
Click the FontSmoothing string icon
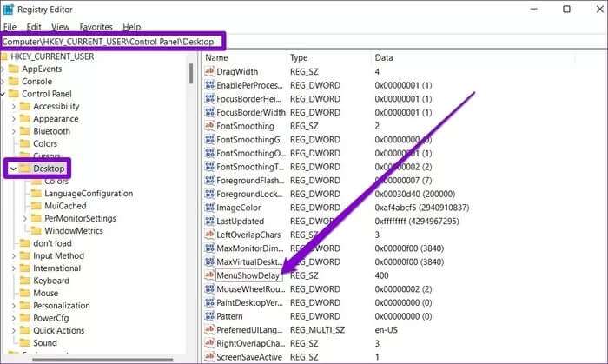(x=209, y=126)
